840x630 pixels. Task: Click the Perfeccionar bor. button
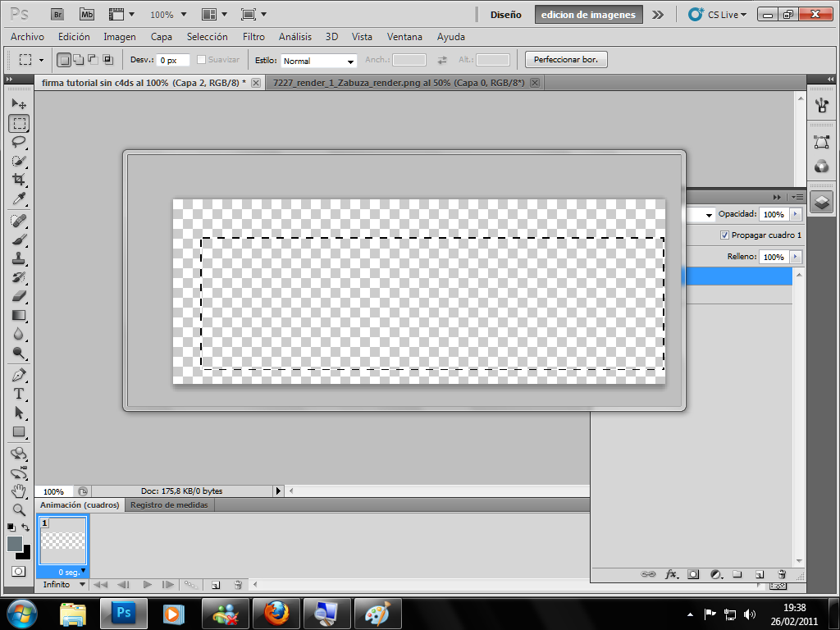(566, 59)
